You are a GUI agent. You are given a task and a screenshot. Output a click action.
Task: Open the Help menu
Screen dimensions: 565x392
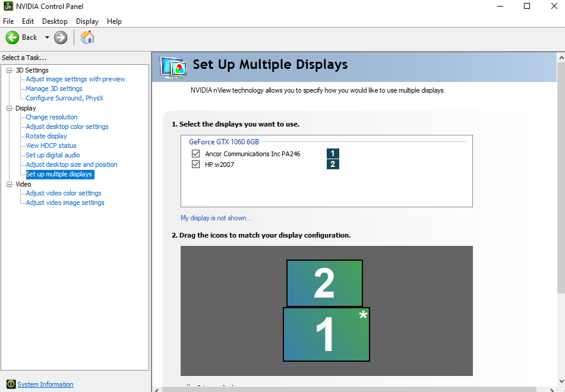coord(114,21)
